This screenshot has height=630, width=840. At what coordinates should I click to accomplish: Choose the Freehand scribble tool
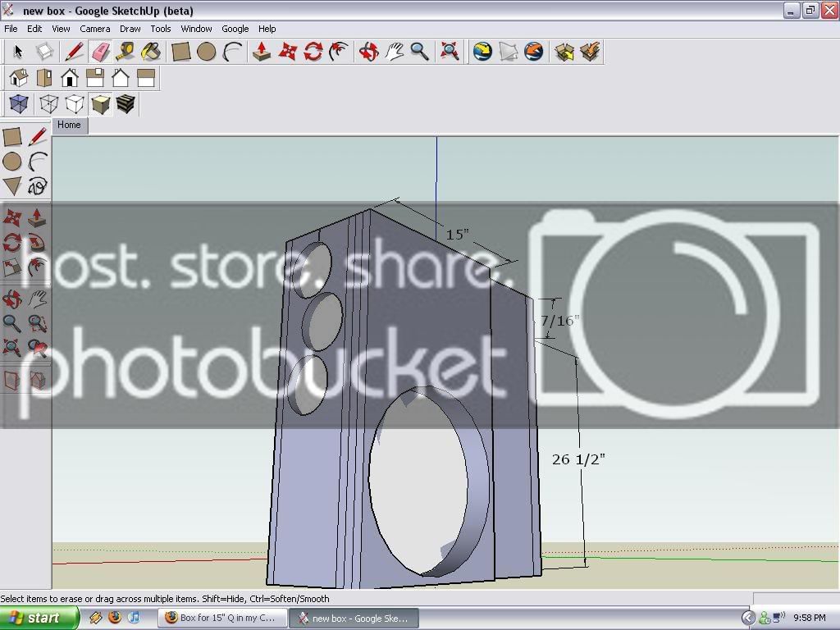pos(38,186)
